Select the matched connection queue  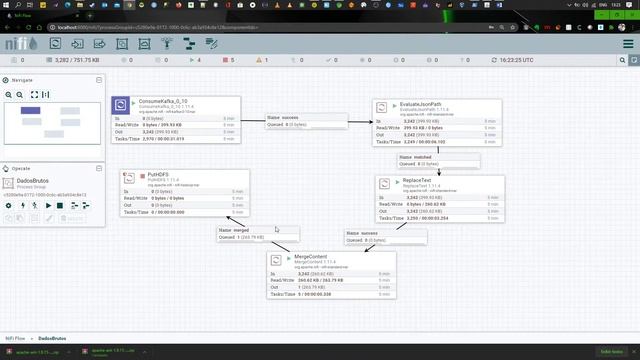pos(439,160)
